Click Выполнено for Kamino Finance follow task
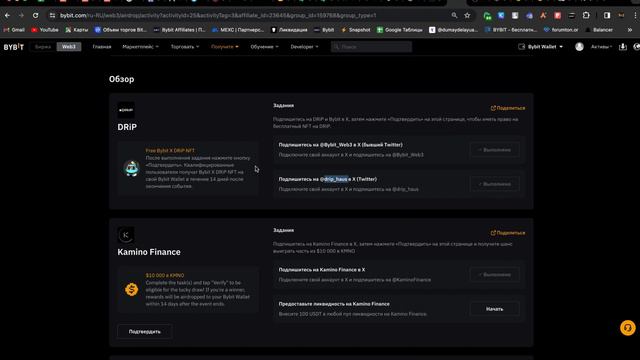 (494, 275)
